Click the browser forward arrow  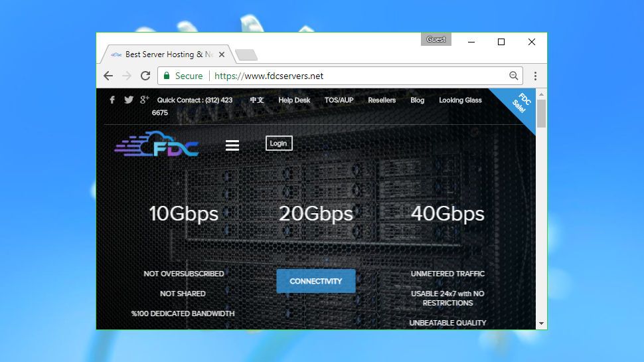(x=127, y=76)
